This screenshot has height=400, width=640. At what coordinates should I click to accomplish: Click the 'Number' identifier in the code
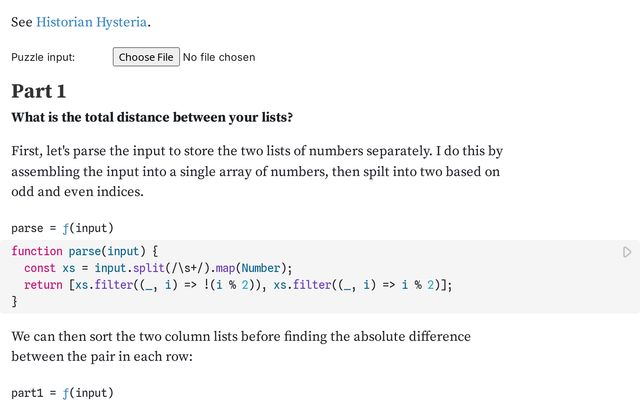pos(263,268)
